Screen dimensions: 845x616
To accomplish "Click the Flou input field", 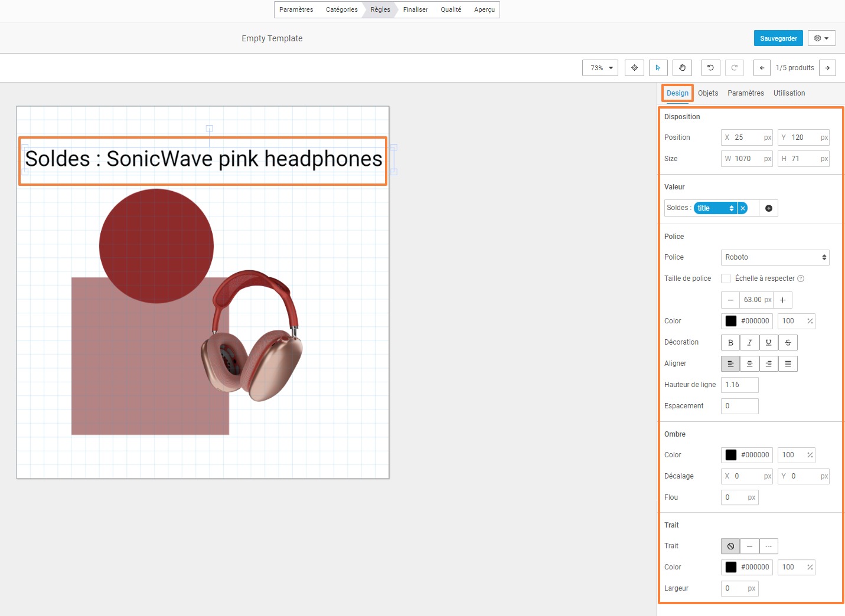I will (x=740, y=497).
